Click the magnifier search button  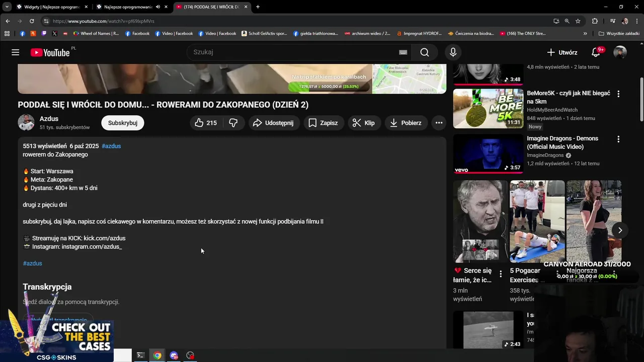[x=425, y=52]
